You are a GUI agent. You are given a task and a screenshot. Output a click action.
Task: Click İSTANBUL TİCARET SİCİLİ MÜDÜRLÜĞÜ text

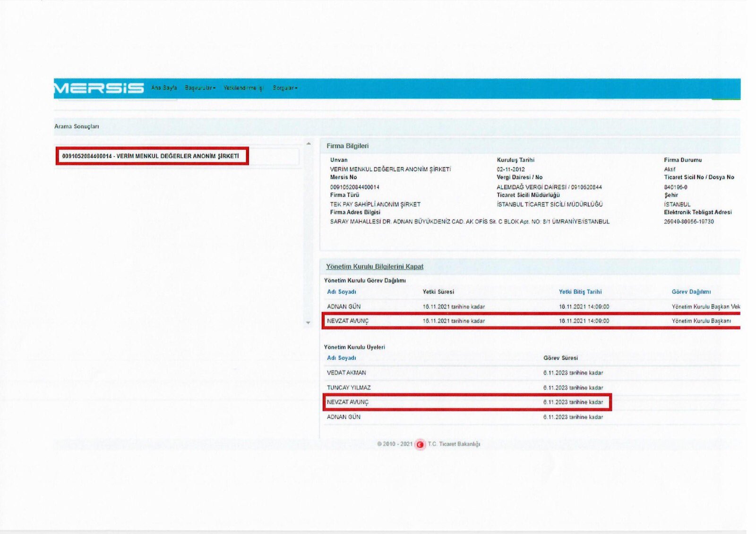[x=550, y=204]
